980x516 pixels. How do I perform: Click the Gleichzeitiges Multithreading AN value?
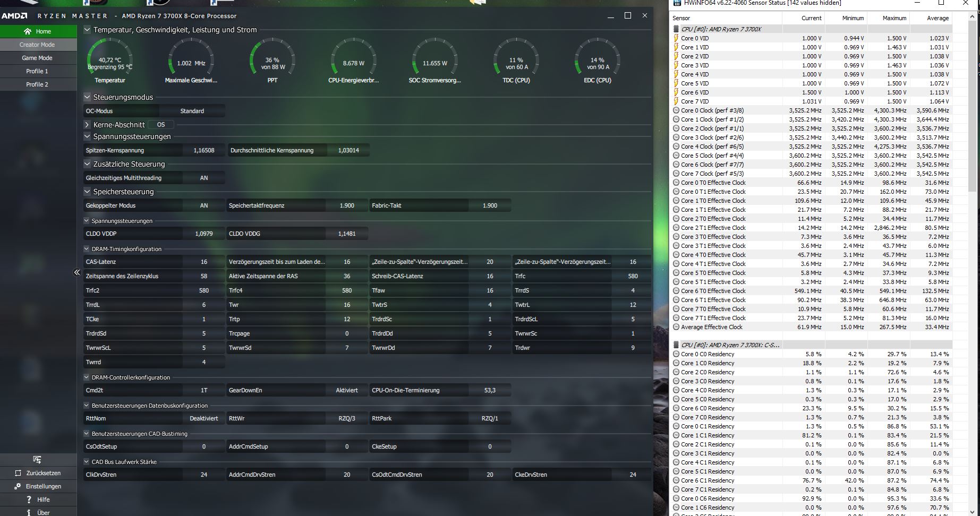(x=204, y=178)
